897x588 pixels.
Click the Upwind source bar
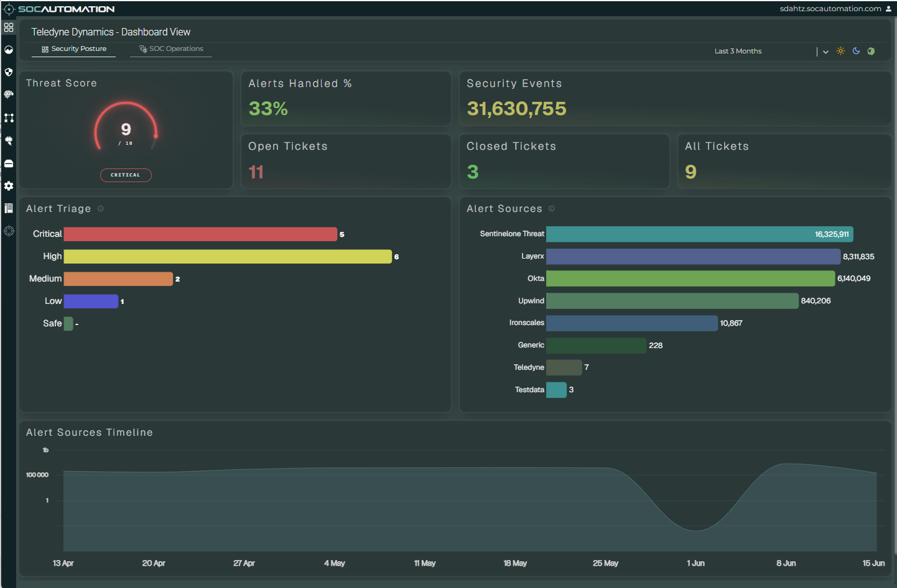click(672, 301)
